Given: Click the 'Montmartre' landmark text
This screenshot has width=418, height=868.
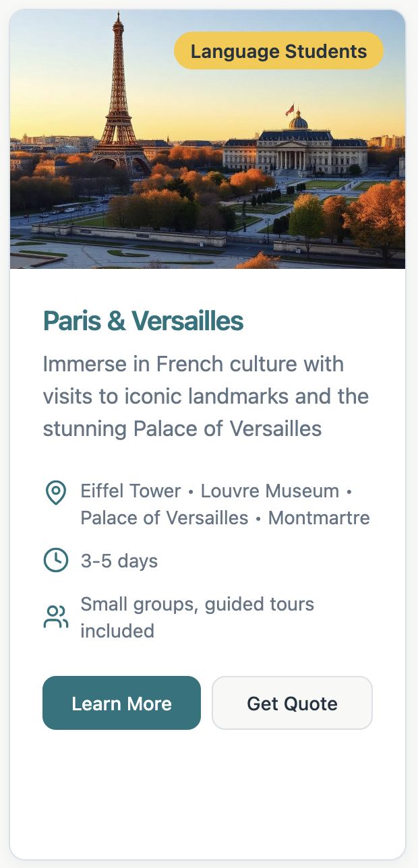Looking at the screenshot, I should click(x=319, y=518).
